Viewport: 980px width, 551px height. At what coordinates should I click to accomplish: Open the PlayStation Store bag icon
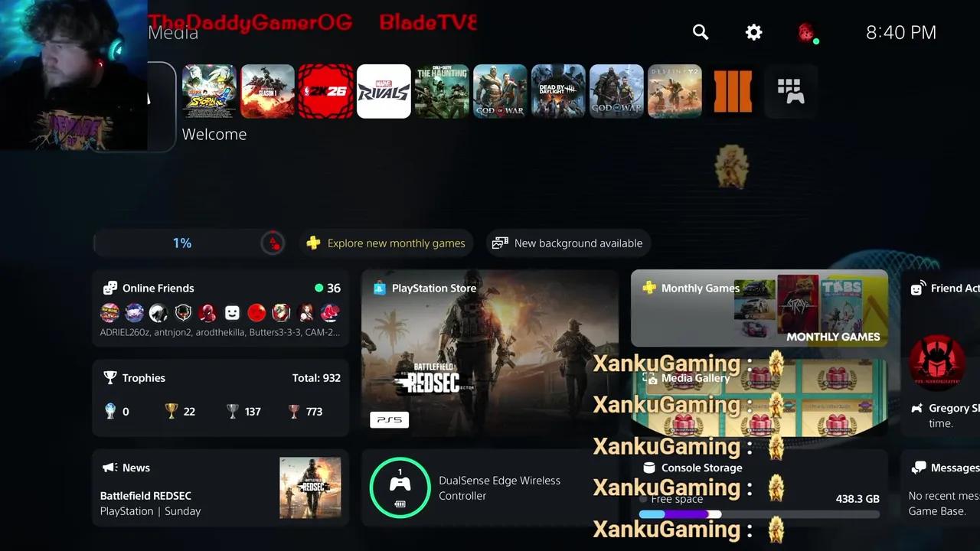(x=379, y=288)
